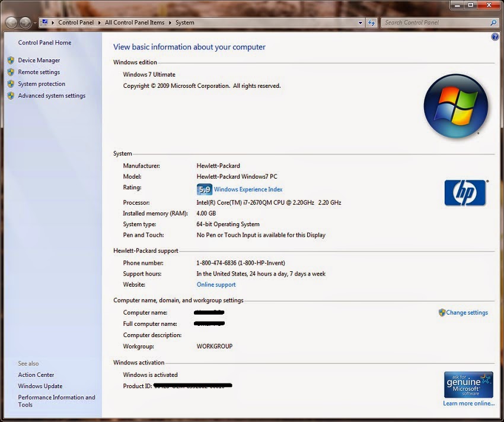504x422 pixels.
Task: Open Windows Update from the sidebar
Action: [x=41, y=386]
